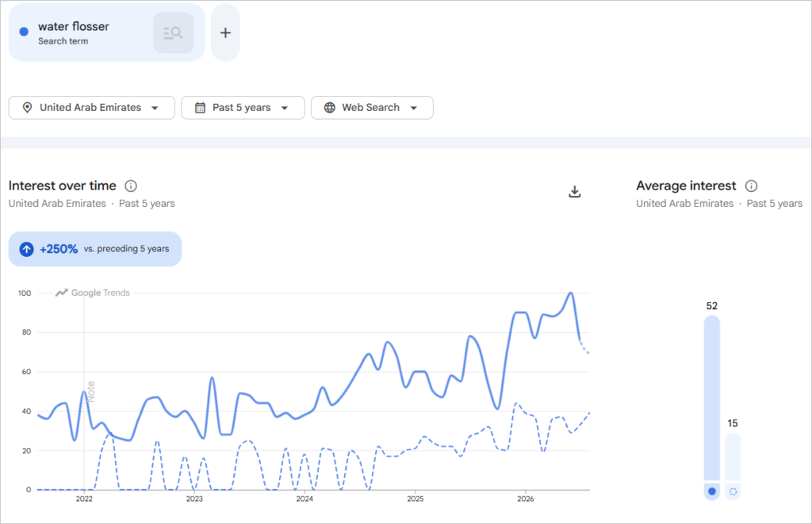Click the average interest bar labeled 52

(712, 398)
